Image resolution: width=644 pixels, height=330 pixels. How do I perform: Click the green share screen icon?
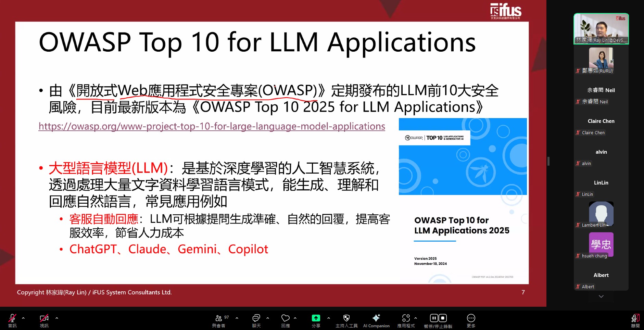tap(316, 318)
